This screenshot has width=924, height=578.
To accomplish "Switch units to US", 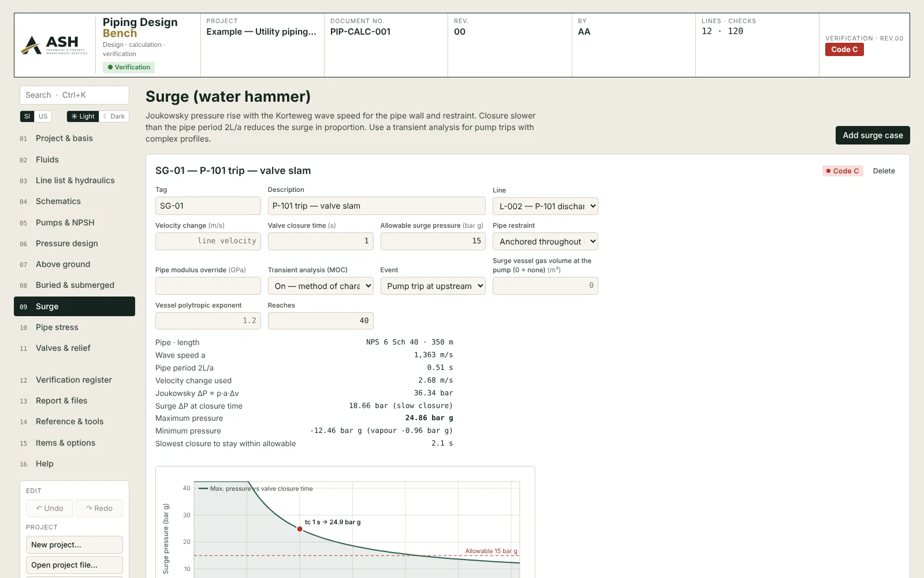I will pyautogui.click(x=43, y=116).
